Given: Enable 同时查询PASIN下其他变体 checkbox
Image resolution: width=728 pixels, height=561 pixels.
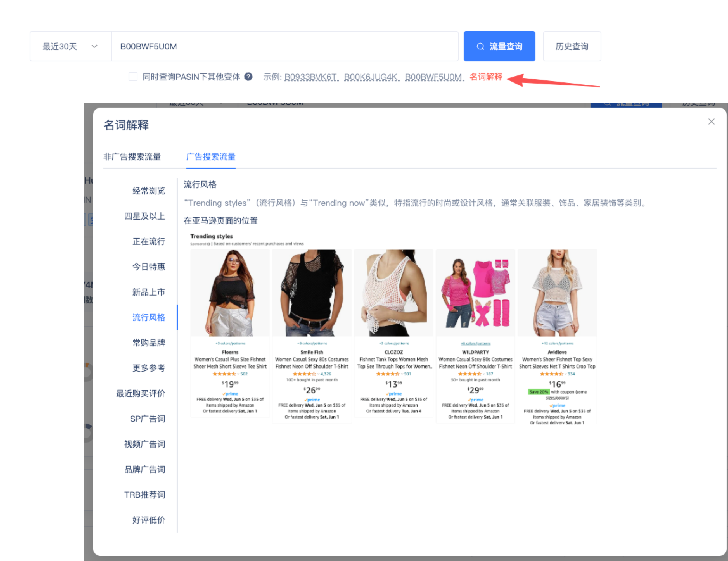Looking at the screenshot, I should pos(133,77).
